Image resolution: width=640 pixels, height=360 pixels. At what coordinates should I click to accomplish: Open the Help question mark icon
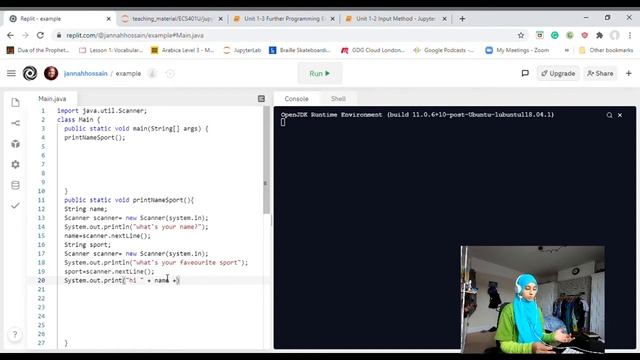[15, 335]
